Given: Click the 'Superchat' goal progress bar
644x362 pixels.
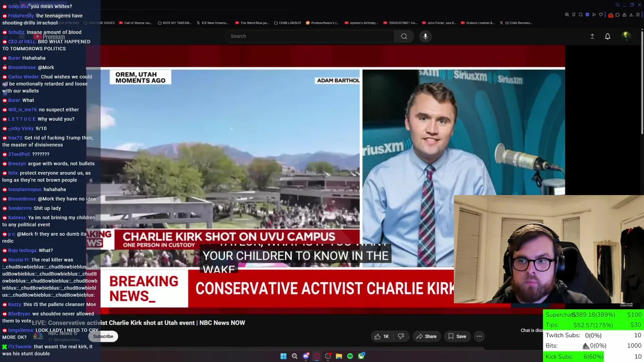Looking at the screenshot, I should (x=594, y=315).
